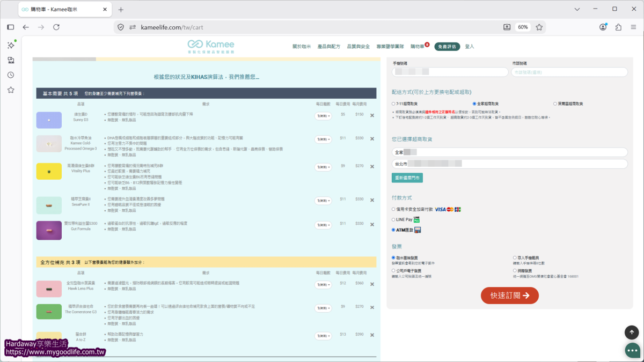
Task: Click the 快速訂閱 order button
Action: click(510, 295)
